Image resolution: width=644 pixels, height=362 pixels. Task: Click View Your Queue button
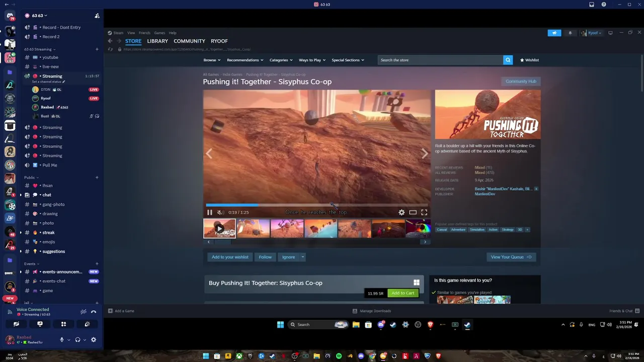tap(511, 257)
